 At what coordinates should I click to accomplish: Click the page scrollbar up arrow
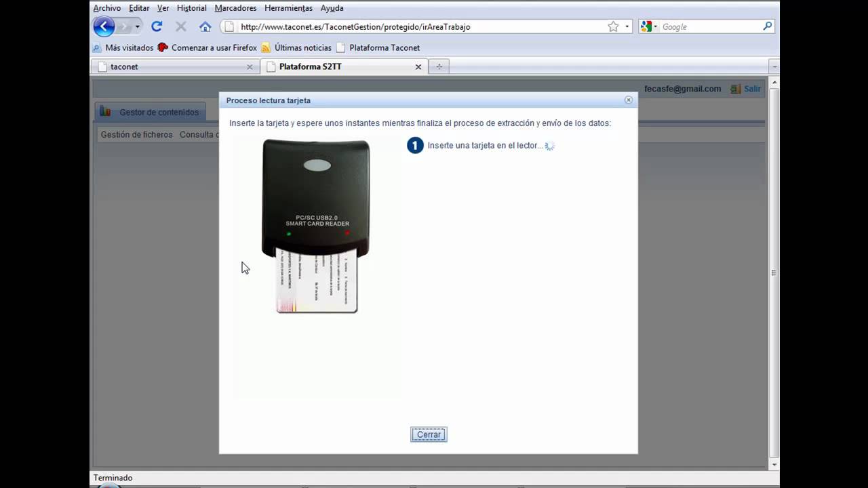click(774, 83)
